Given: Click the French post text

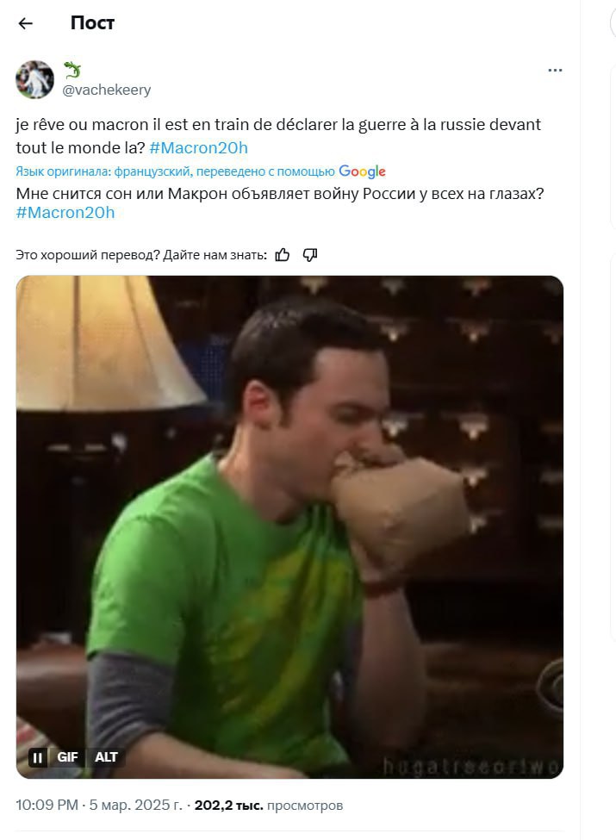Looking at the screenshot, I should coord(278,136).
